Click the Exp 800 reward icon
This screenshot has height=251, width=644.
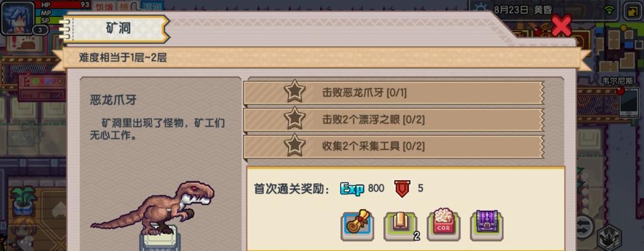point(352,188)
